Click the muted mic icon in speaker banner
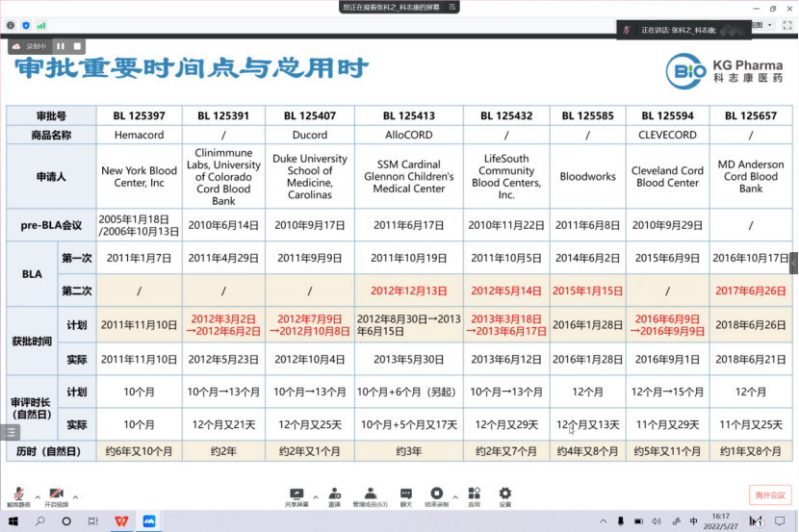 627,30
